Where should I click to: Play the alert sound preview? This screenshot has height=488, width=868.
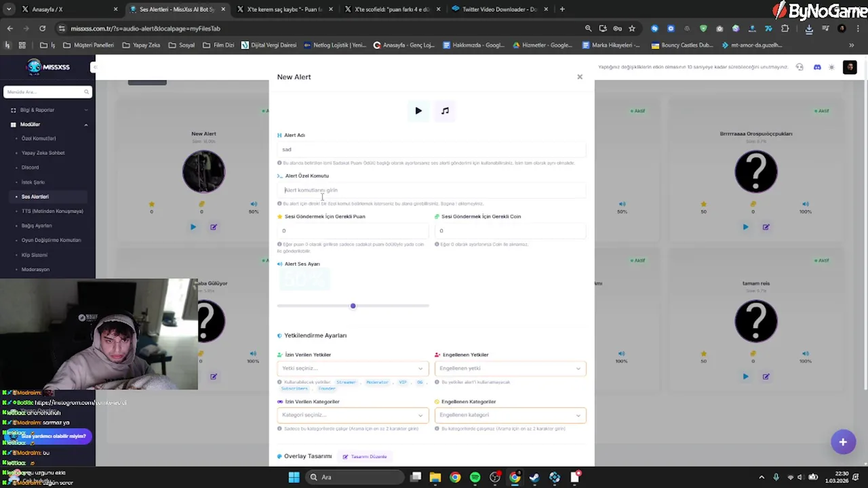[x=418, y=110]
